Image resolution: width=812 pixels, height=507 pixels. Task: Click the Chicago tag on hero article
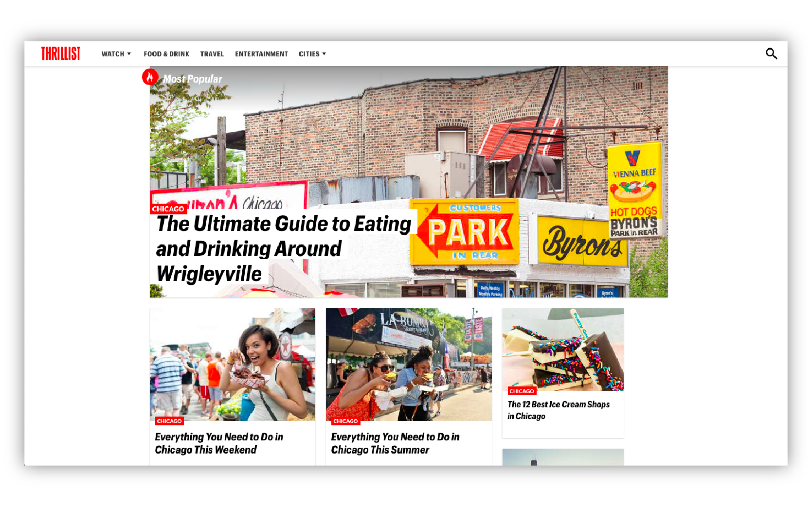coord(168,209)
